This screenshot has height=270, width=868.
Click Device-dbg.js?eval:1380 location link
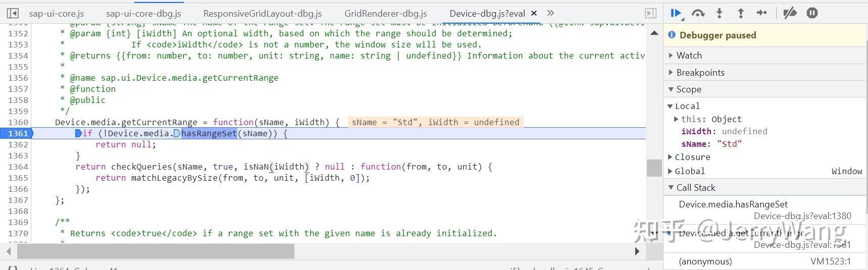tap(802, 216)
